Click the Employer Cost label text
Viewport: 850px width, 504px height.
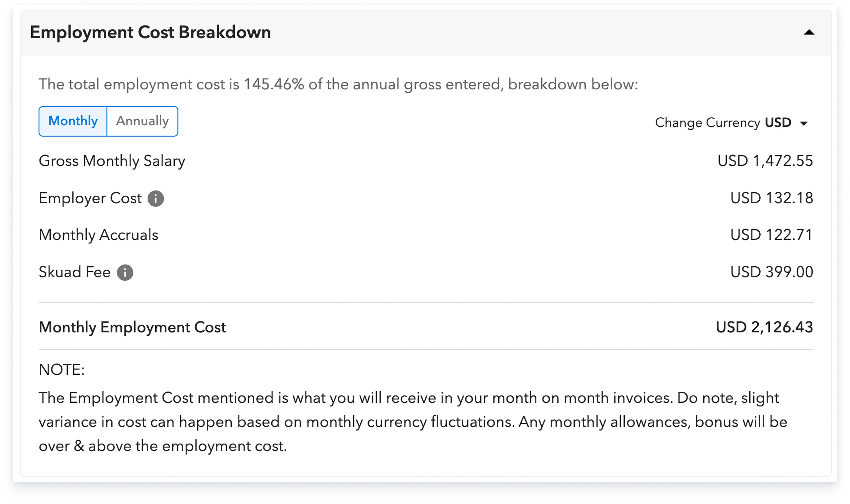90,198
